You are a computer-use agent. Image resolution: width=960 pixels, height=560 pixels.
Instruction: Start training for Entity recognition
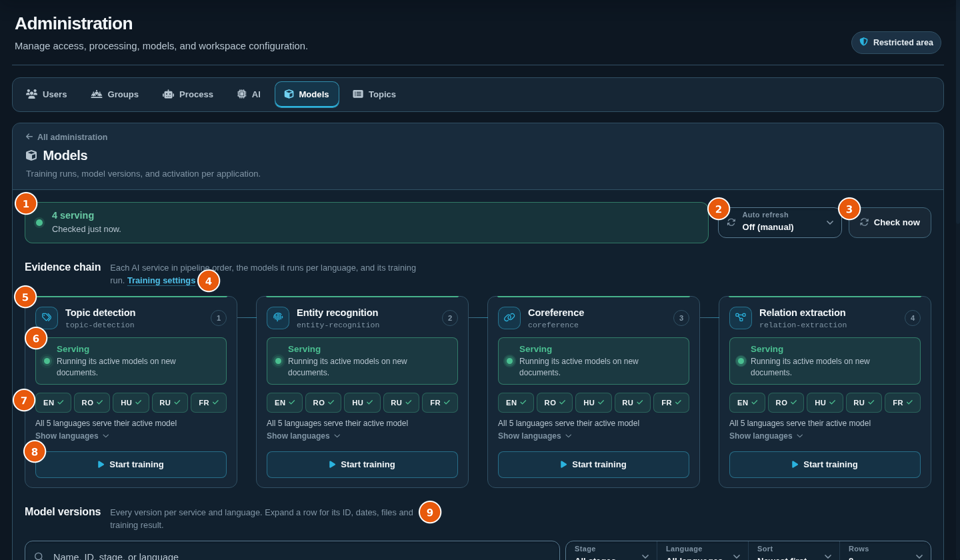click(362, 465)
